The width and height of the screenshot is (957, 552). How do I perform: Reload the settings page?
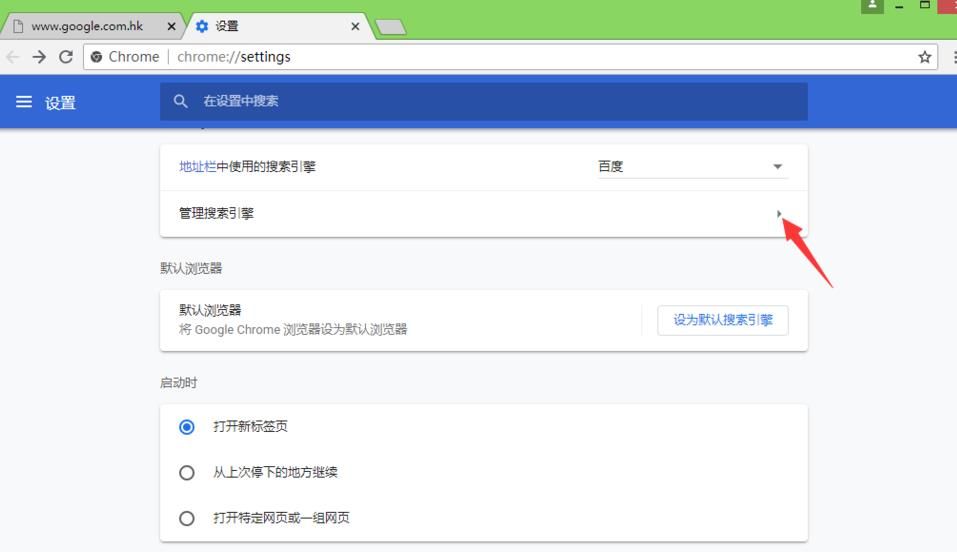coord(66,57)
